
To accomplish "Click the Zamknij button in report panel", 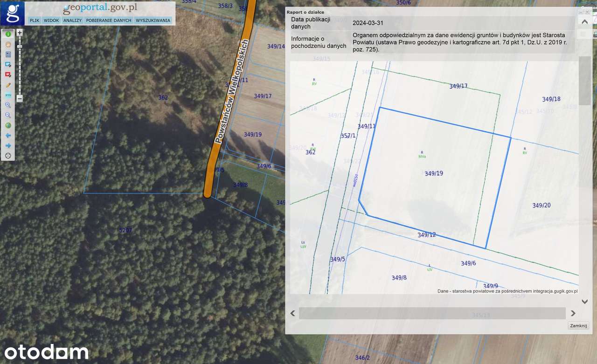I will 578,326.
